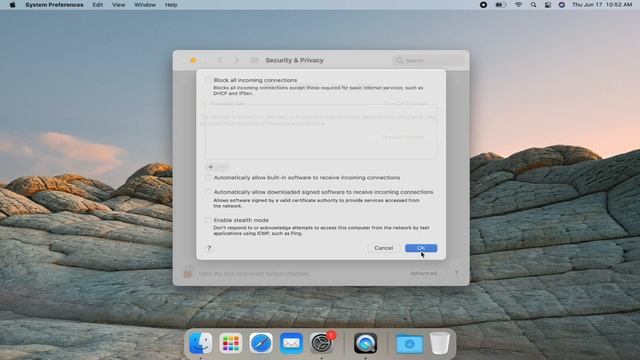Open the Wi-Fi menu bar icon
This screenshot has height=360, width=640.
[518, 5]
